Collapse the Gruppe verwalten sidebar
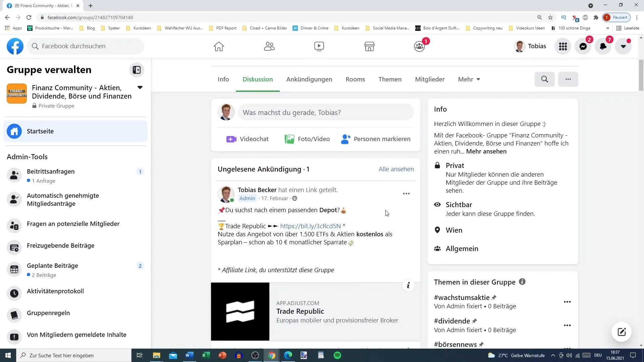The height and width of the screenshot is (362, 644). pyautogui.click(x=137, y=70)
